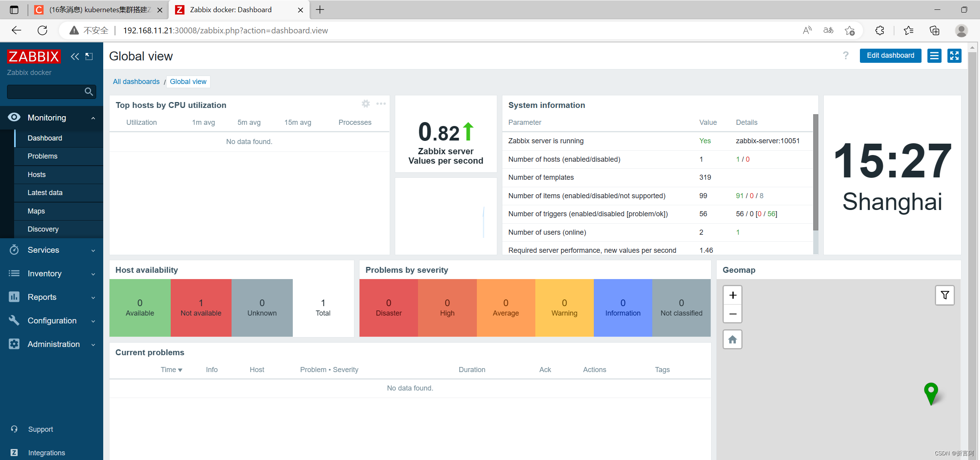Zoom out on the Geomap
This screenshot has width=980, height=460.
click(x=732, y=314)
